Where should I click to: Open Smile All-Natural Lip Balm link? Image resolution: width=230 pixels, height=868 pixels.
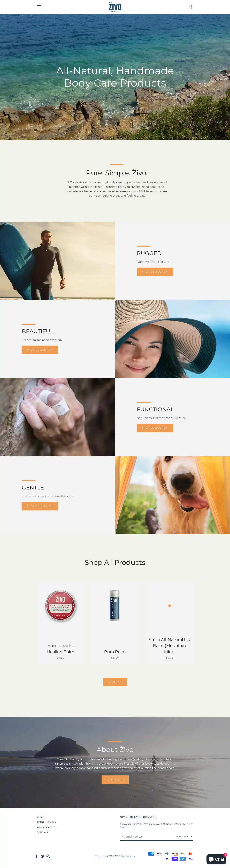(169, 645)
